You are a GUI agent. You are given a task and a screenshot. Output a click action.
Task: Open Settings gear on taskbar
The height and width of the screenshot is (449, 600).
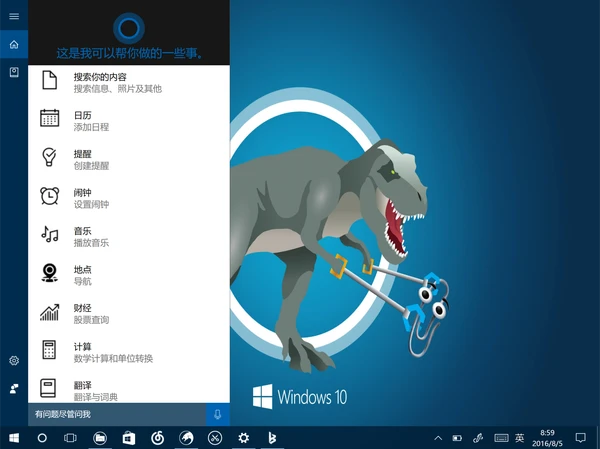coord(244,438)
